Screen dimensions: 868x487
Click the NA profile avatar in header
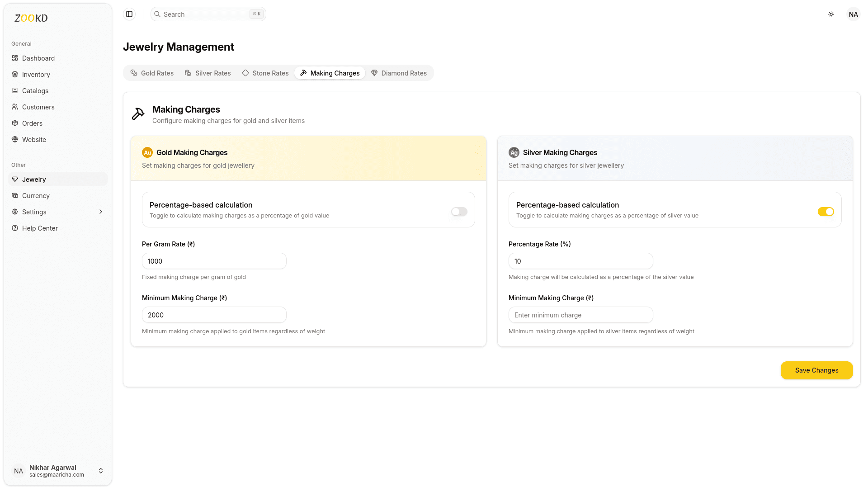[853, 14]
